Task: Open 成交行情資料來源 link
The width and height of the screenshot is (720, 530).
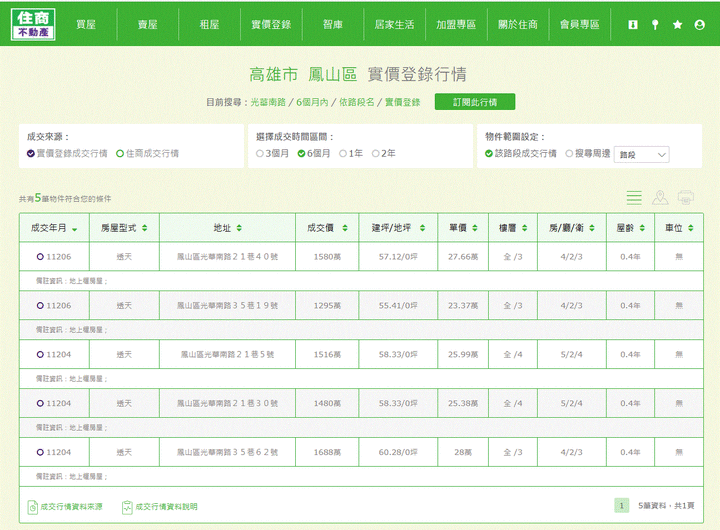Action: click(71, 507)
